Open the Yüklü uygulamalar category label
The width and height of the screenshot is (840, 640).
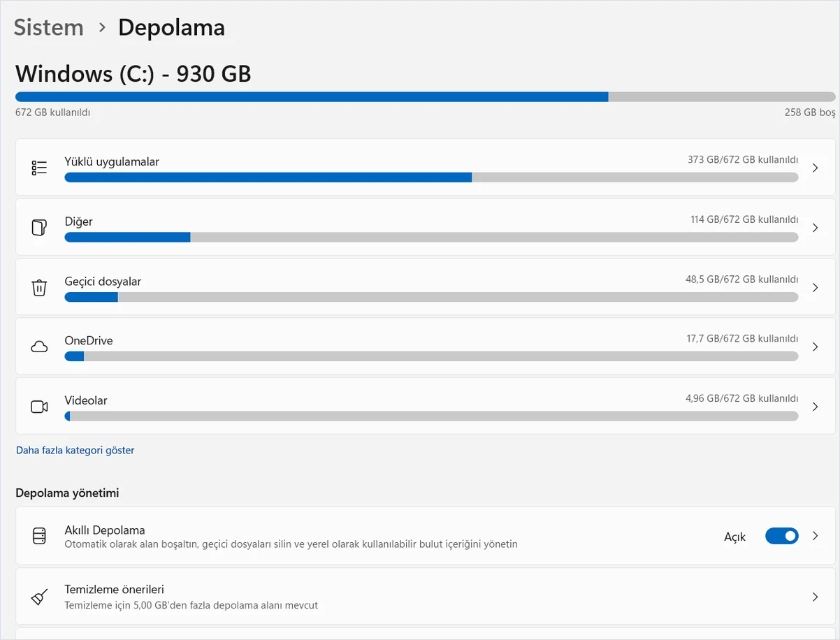point(112,162)
